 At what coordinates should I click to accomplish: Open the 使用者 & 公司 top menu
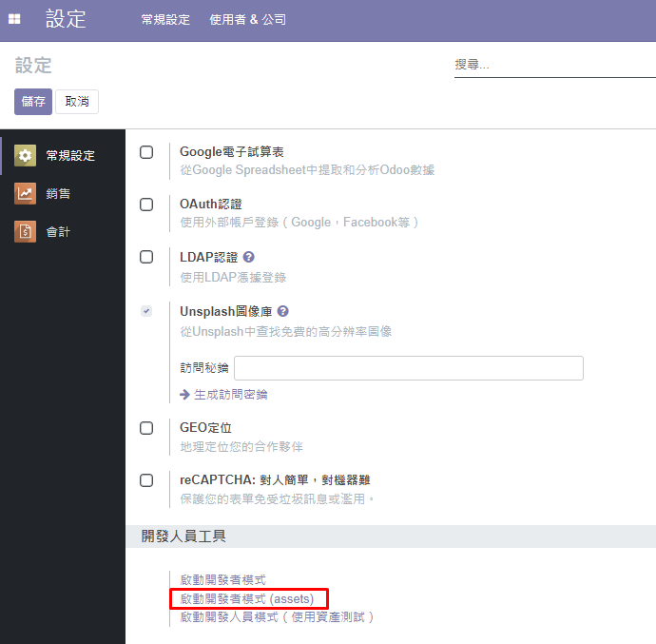(x=248, y=20)
